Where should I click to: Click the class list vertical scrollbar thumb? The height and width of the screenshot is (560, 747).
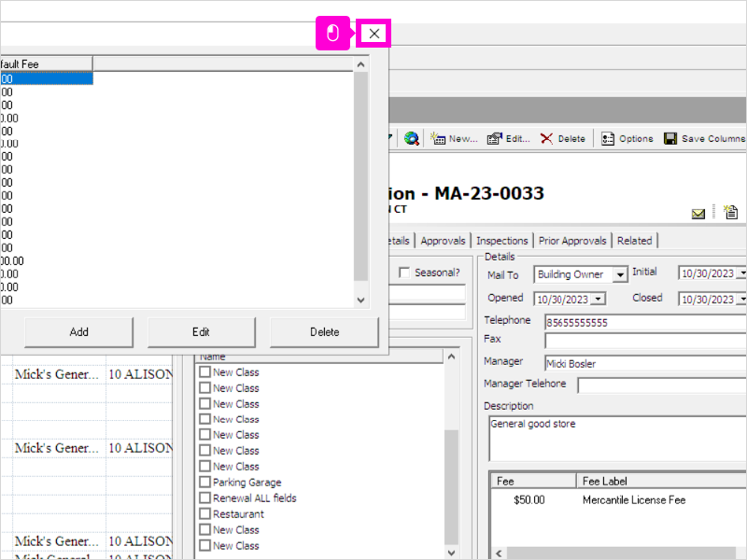pos(451,486)
